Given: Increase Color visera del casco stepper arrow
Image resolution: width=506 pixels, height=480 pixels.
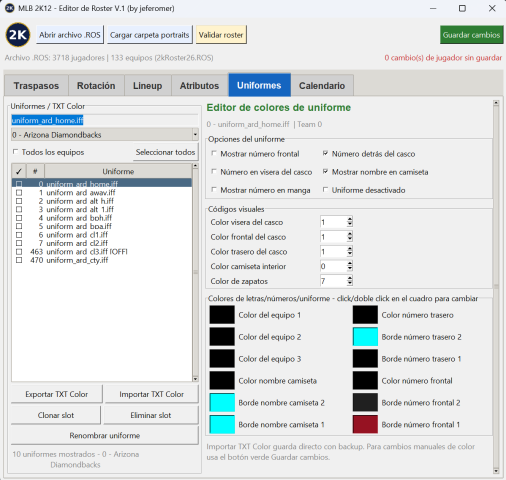Looking at the screenshot, I should [349, 219].
